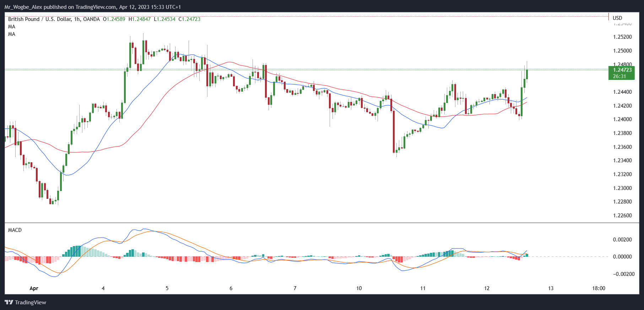The image size is (644, 310).
Task: Select the close value C1.24723
Action: (189, 19)
